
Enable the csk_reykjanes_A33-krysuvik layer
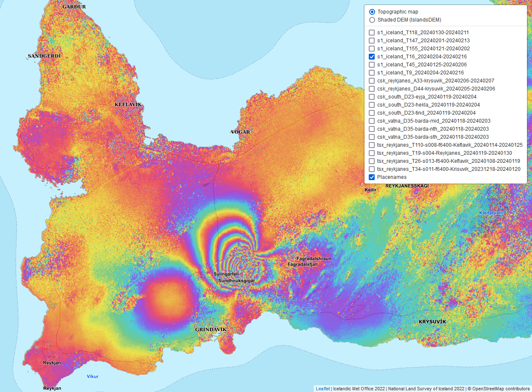pos(372,81)
